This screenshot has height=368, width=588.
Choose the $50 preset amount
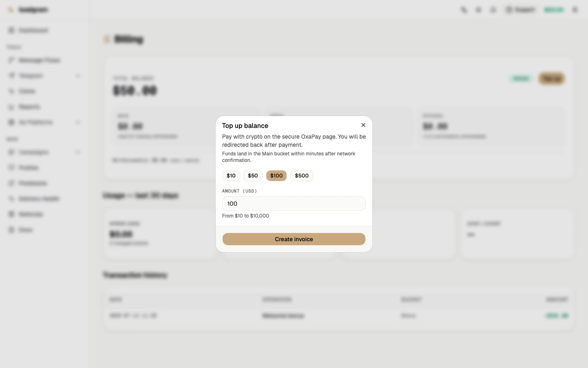(x=253, y=176)
